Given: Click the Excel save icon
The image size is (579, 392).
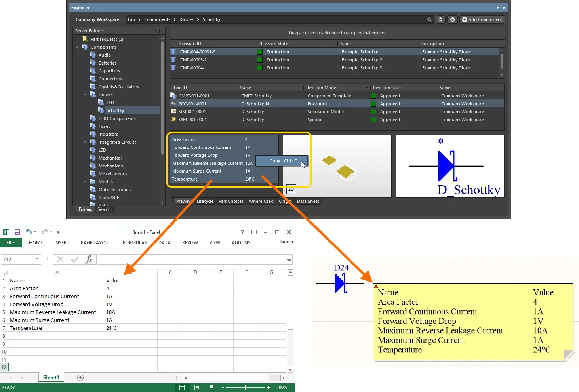Looking at the screenshot, I should (x=17, y=232).
